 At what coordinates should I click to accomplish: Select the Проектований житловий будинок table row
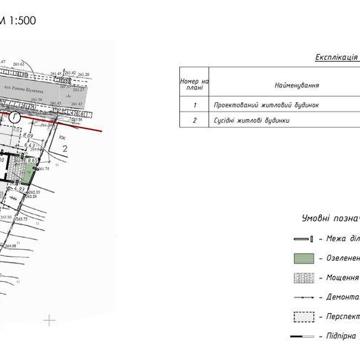click(x=270, y=105)
